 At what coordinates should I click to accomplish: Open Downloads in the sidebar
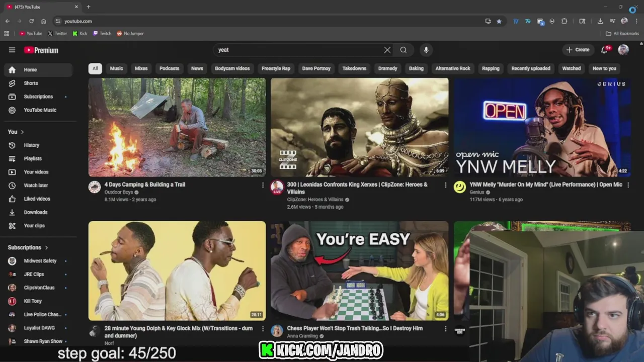point(38,212)
